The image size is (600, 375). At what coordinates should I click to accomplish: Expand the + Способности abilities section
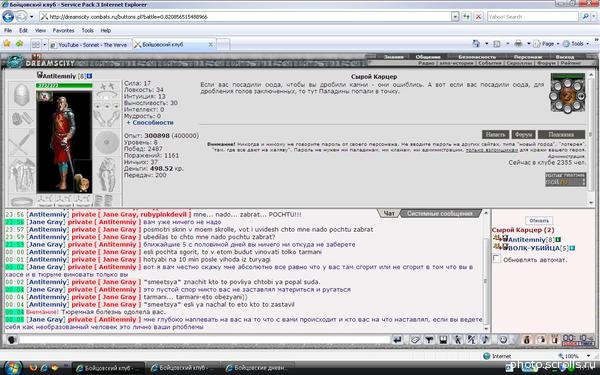point(150,122)
